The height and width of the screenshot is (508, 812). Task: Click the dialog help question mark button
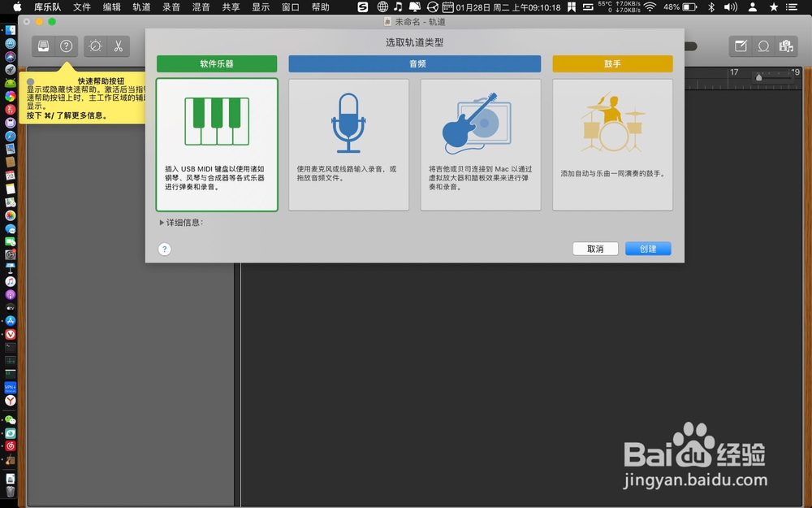[x=165, y=249]
